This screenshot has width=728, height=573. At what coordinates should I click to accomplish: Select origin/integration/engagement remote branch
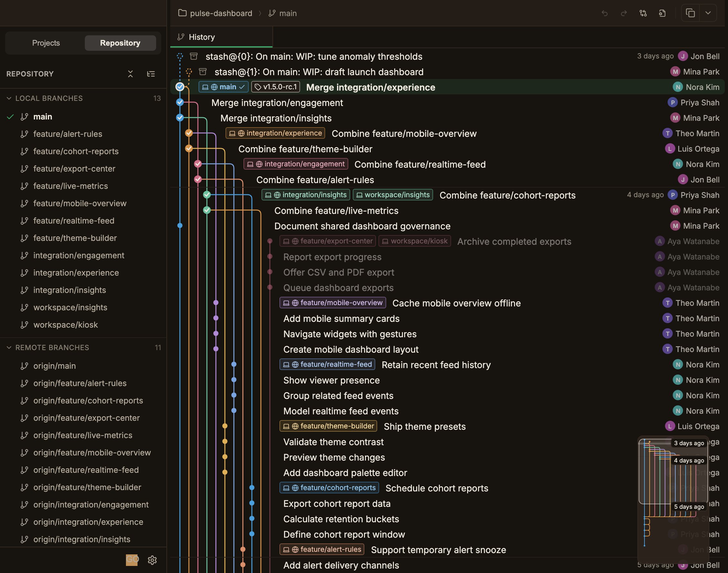83,505
